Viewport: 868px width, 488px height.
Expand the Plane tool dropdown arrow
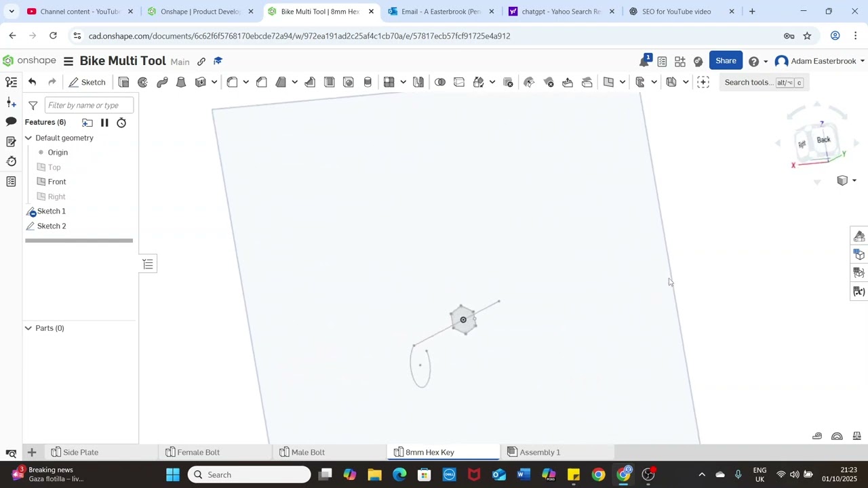click(x=623, y=83)
